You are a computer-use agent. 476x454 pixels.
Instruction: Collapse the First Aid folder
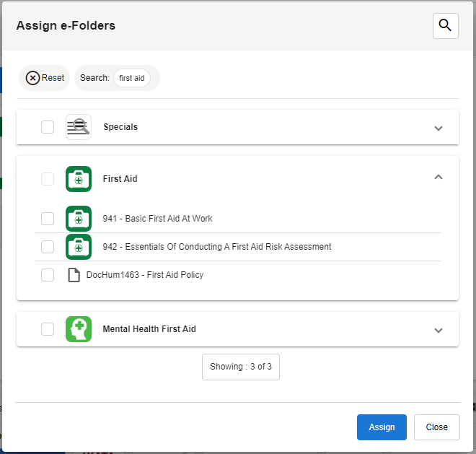click(438, 178)
